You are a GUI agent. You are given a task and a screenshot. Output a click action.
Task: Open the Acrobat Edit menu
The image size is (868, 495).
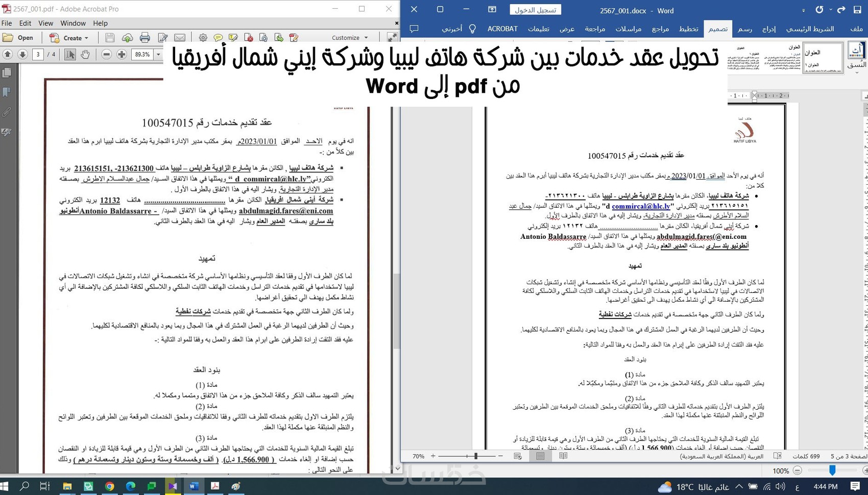(x=25, y=23)
